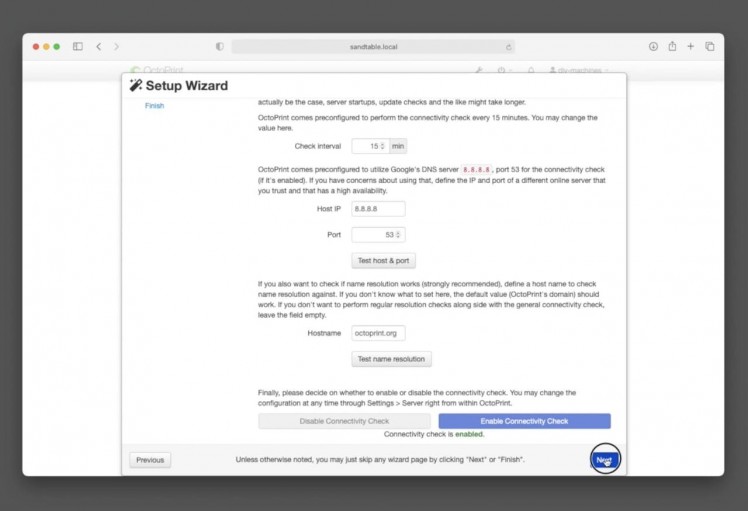The image size is (748, 511).
Task: Click the privacy shield icon by address bar
Action: (x=219, y=46)
